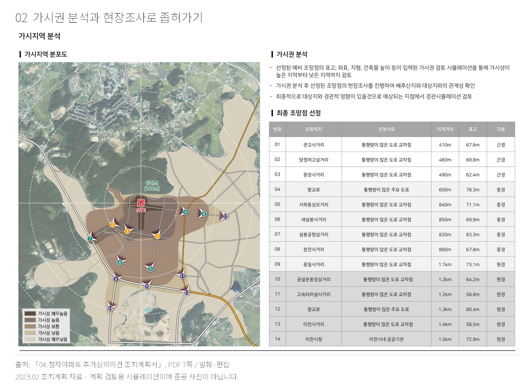Viewport: 532px width, 392px height.
Task: Click the 설봉공원삼거리 cell in the table
Action: (313, 235)
